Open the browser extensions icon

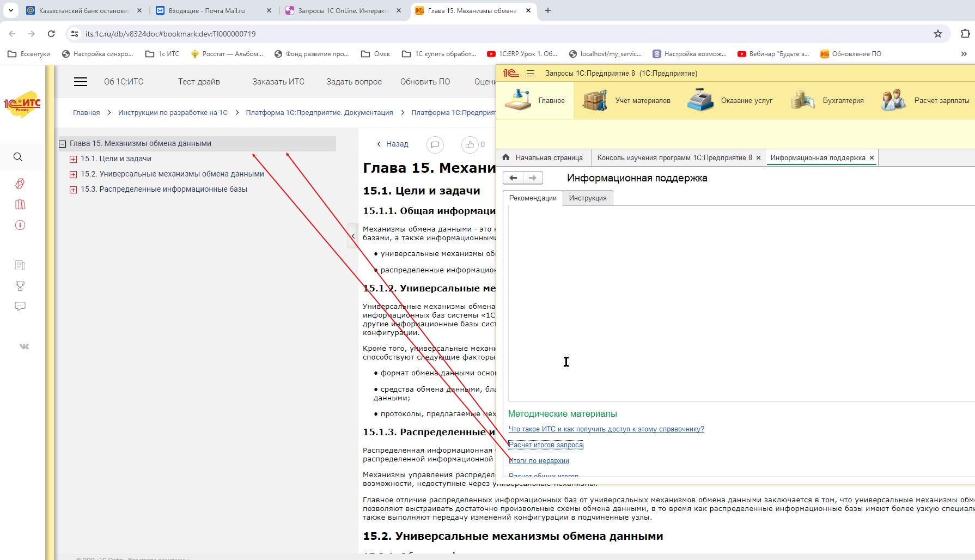[x=965, y=34]
